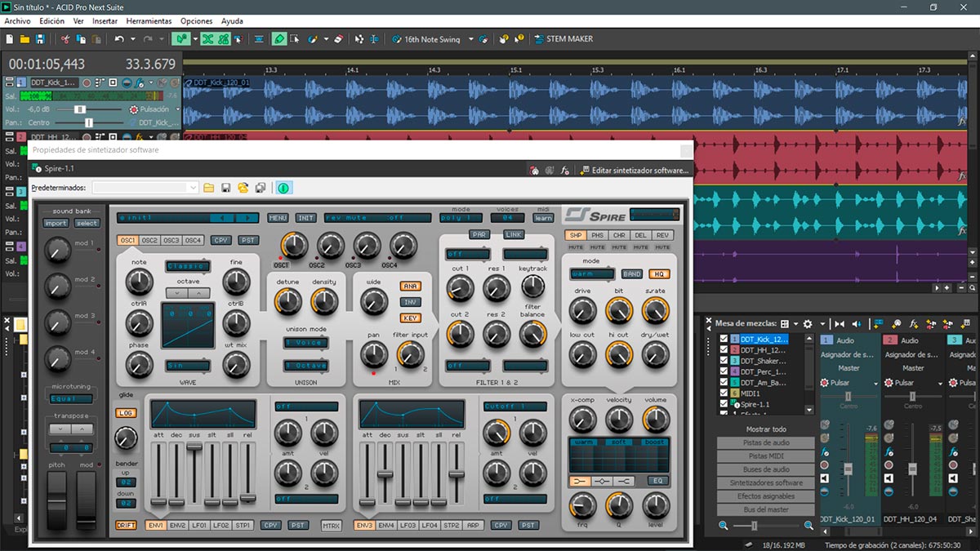The height and width of the screenshot is (551, 980).
Task: Click zoom in magnifier in mixer panel
Action: 808,526
